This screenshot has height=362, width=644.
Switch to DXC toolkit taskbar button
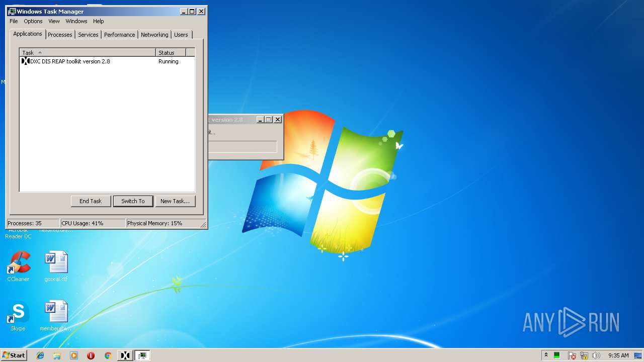pos(125,355)
